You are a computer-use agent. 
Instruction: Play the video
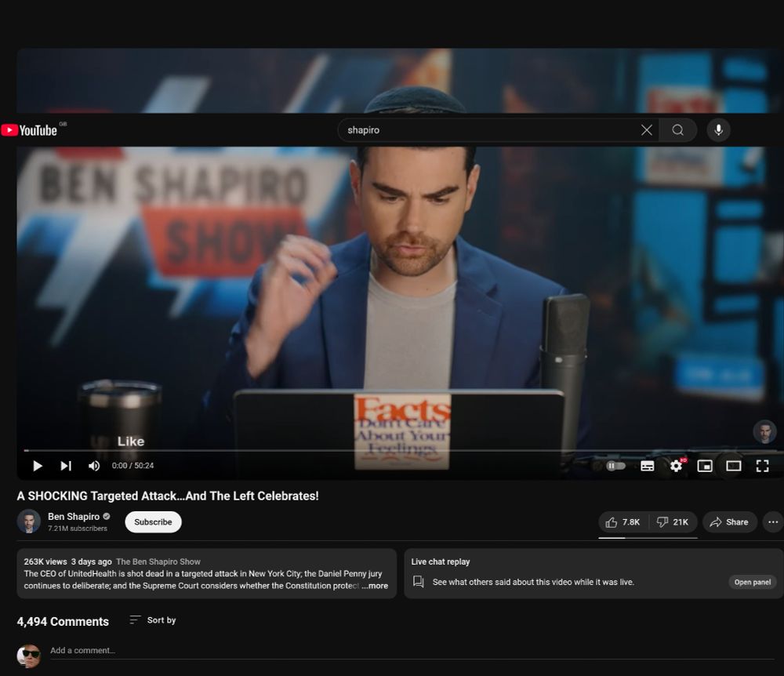point(37,466)
